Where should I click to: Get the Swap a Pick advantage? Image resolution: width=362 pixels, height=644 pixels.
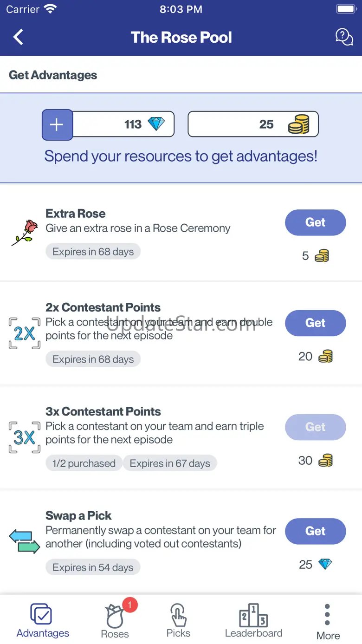pos(315,531)
